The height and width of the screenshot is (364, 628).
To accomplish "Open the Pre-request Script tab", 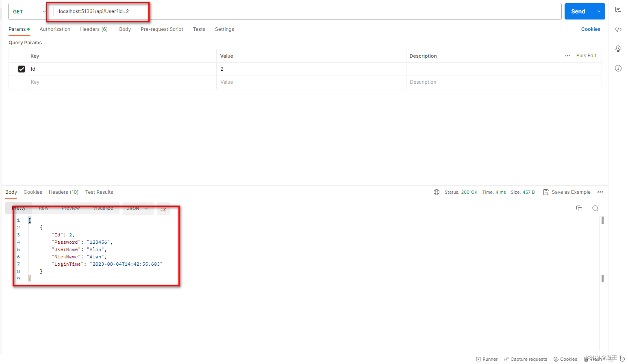I will click(162, 29).
